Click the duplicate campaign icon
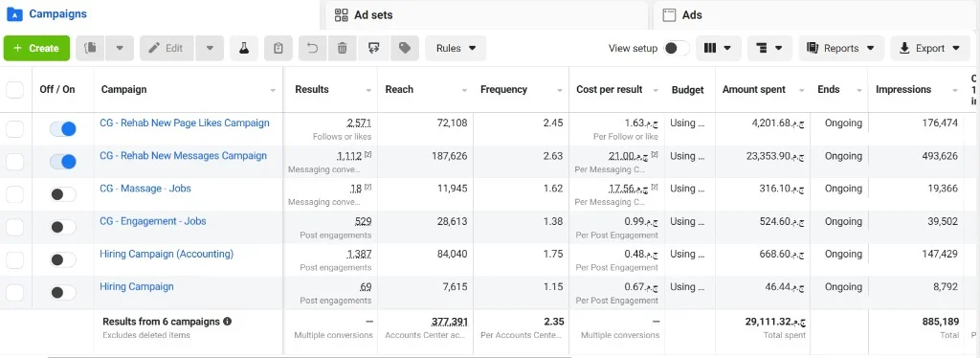 click(x=90, y=48)
